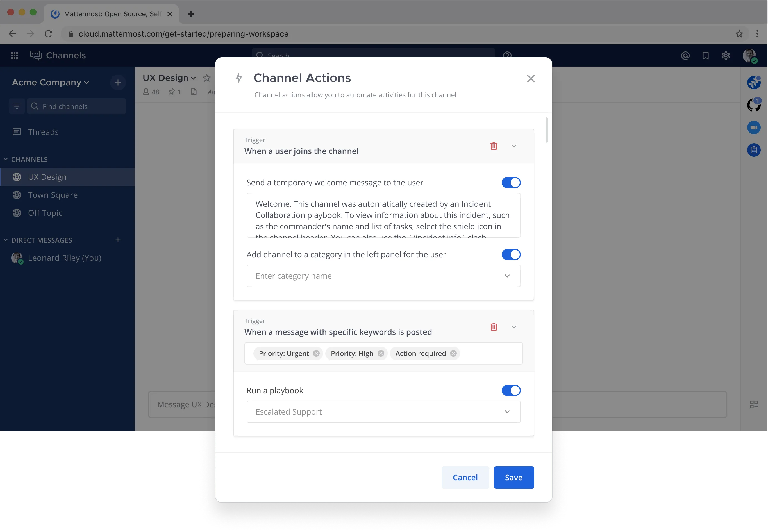Viewport: 768px width, 532px height.
Task: Open the Threads view
Action: coord(67,132)
